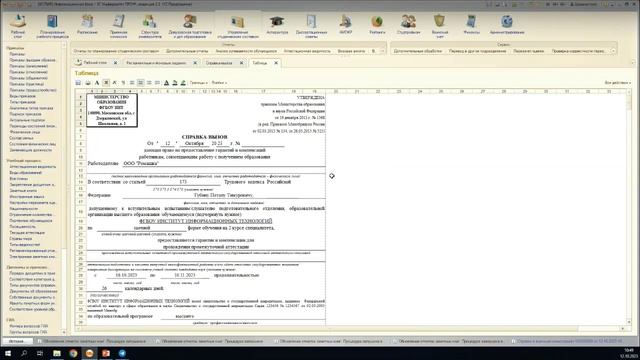The width and height of the screenshot is (640, 360).
Task: Select cell with name Губкин Потап Тимурович
Action: coord(224,195)
